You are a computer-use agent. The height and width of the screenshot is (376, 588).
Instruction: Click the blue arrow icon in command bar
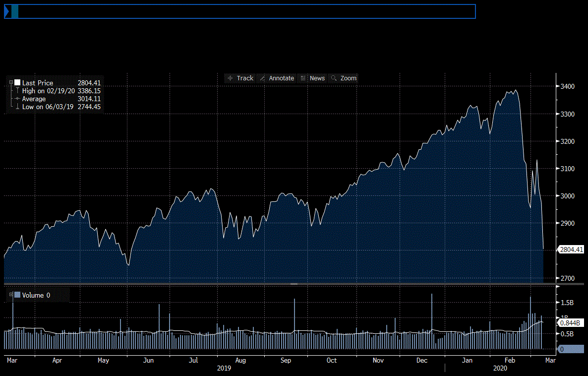point(6,11)
